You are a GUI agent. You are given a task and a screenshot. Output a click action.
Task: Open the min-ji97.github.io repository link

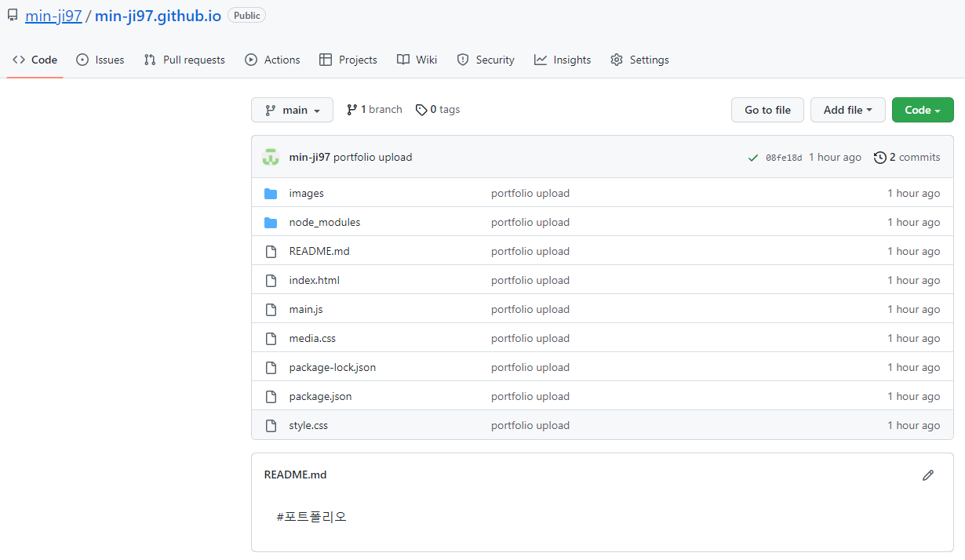(158, 16)
